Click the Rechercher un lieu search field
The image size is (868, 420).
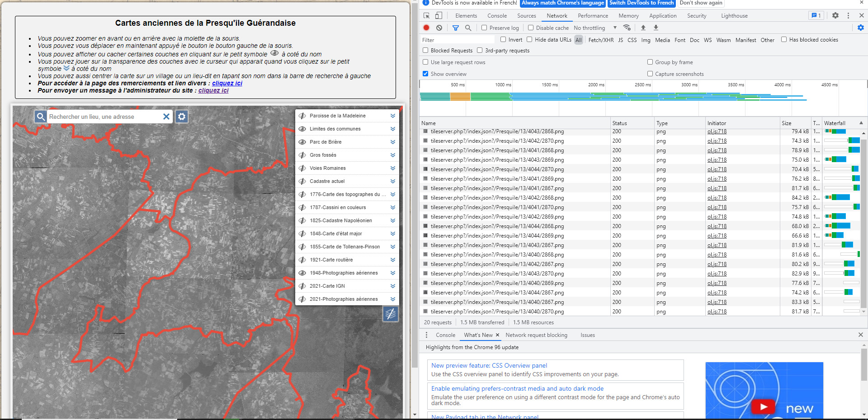point(105,117)
